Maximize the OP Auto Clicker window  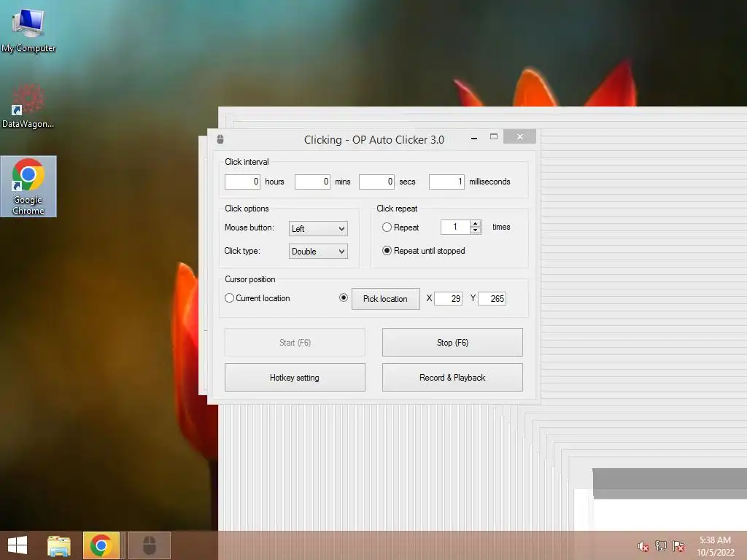[x=494, y=136]
